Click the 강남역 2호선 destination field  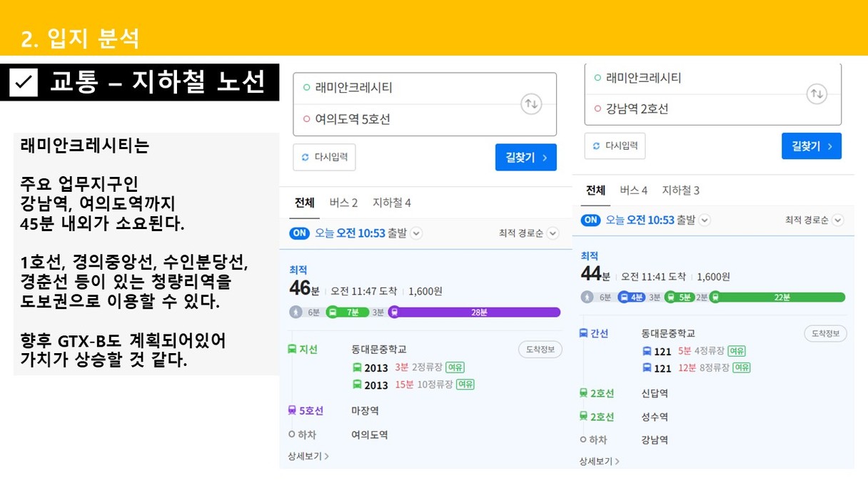(712, 109)
